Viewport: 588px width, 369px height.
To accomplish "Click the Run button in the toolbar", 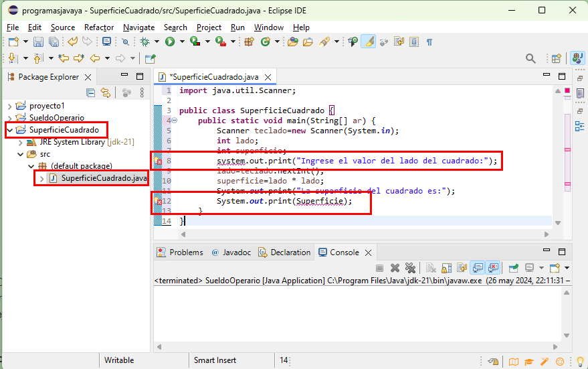I will point(170,42).
